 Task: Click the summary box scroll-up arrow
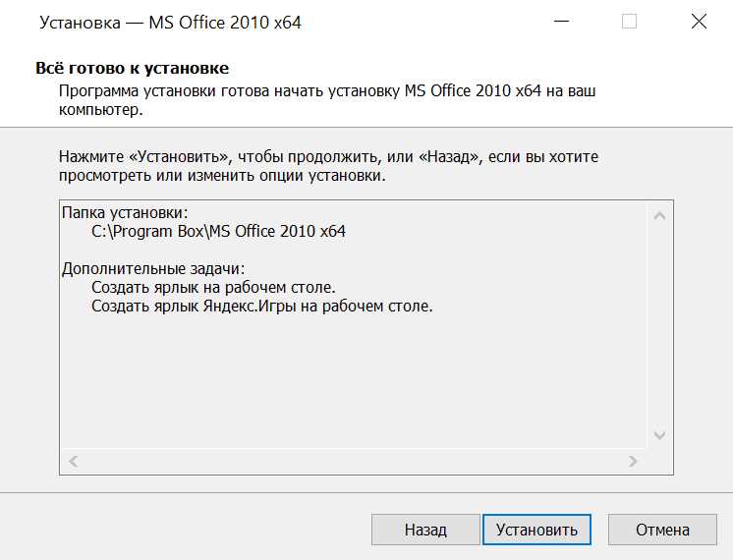tap(659, 215)
